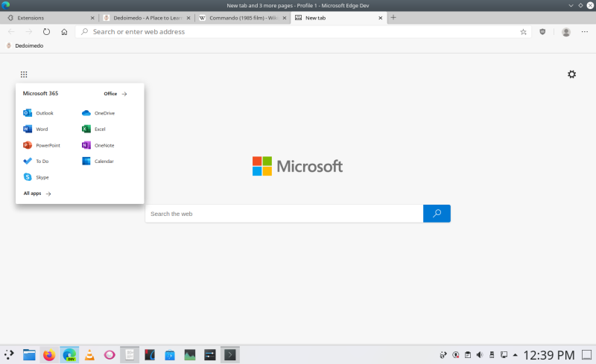Viewport: 596px width, 364px height.
Task: Open OneDrive app shortcut
Action: click(x=98, y=113)
